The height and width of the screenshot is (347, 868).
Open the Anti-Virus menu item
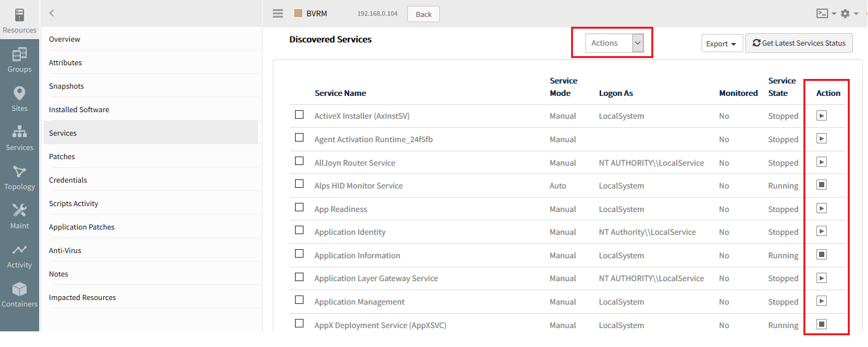coord(65,250)
